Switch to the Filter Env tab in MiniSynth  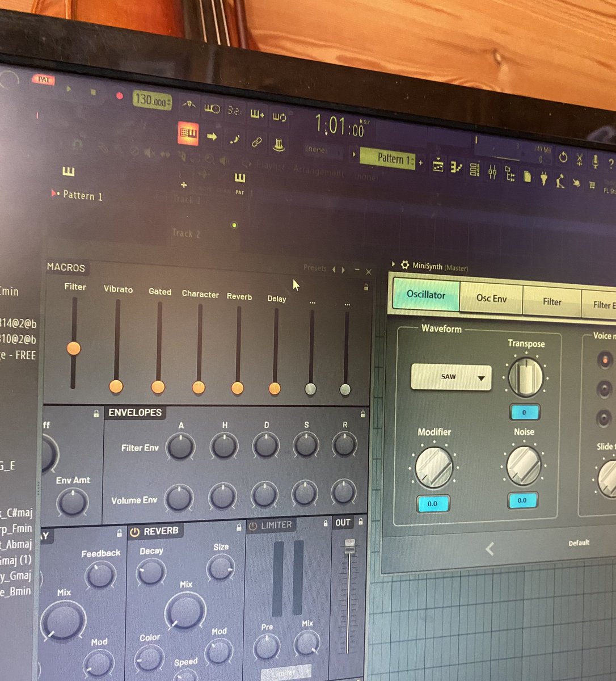tap(600, 305)
